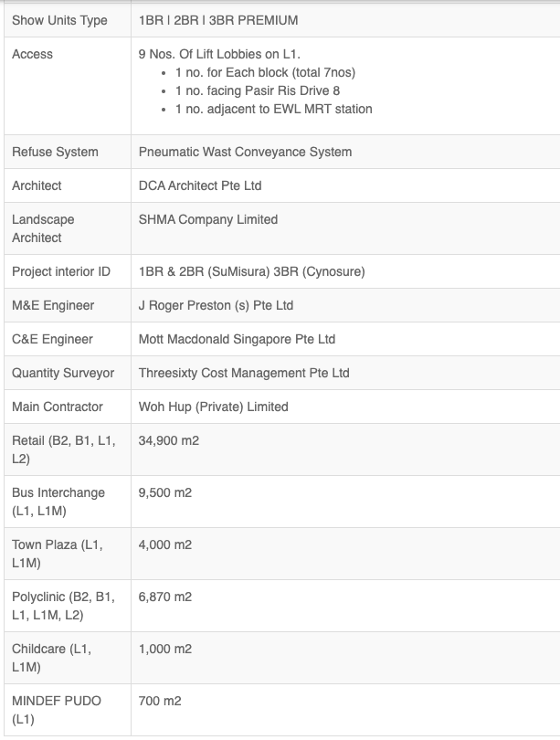Select the 1,000 m2 Childcare value
Image resolution: width=560 pixels, height=740 pixels.
click(x=165, y=649)
